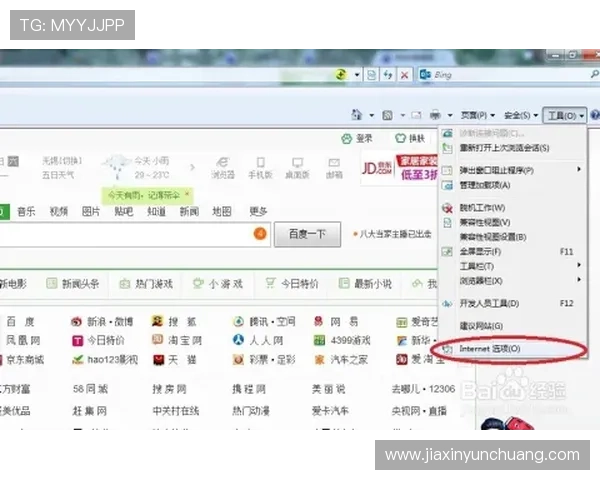
Task: Select the 视频 search tab
Action: pos(59,211)
